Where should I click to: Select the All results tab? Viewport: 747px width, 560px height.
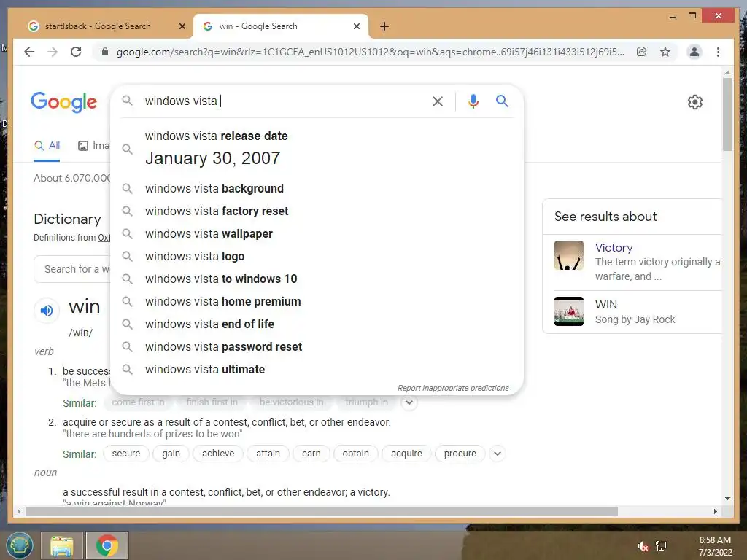click(x=47, y=146)
